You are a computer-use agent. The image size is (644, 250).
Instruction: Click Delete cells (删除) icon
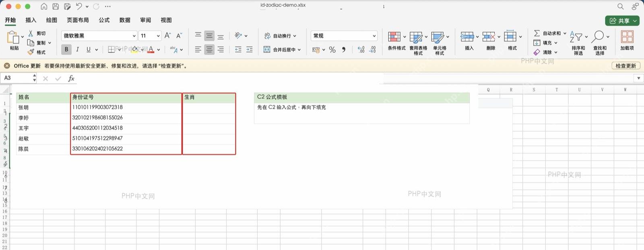489,37
